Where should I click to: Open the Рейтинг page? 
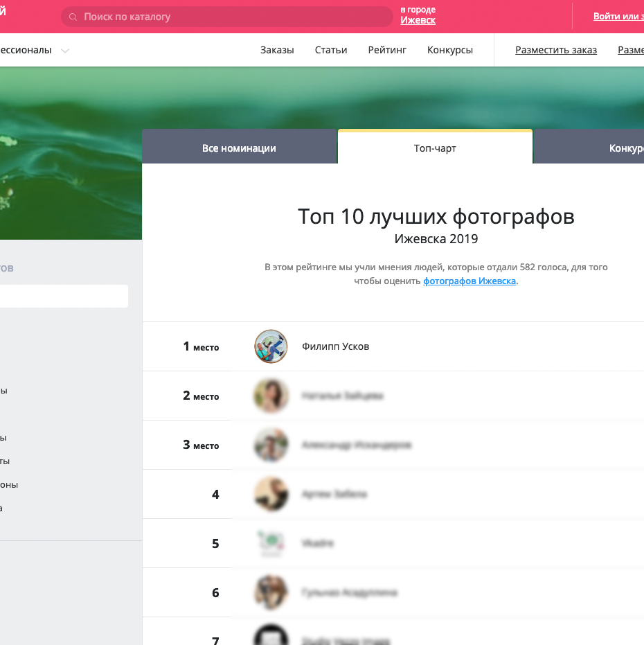tap(387, 50)
